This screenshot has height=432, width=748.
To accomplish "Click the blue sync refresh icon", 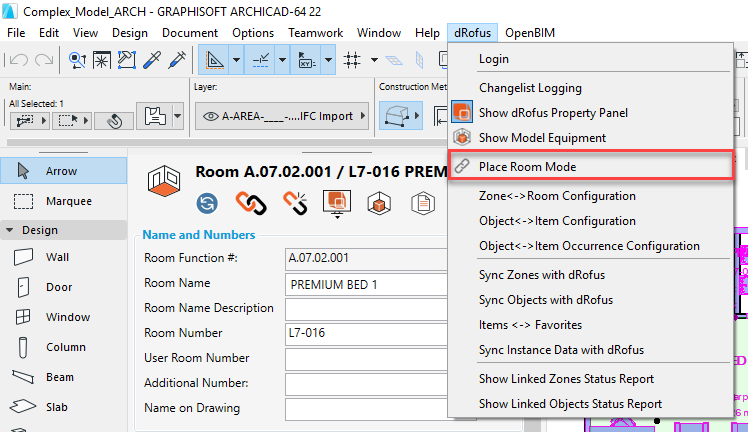I will pyautogui.click(x=209, y=203).
